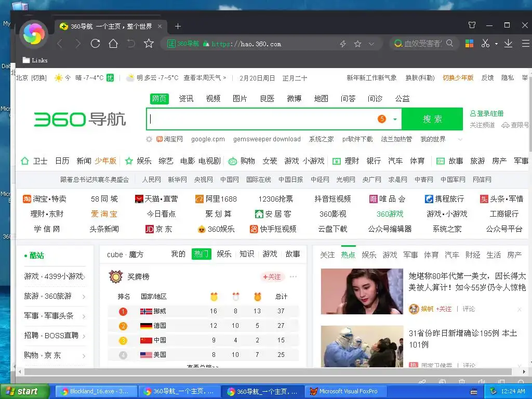
Task: Click lightning speed mode icon in address bar
Action: tap(343, 44)
